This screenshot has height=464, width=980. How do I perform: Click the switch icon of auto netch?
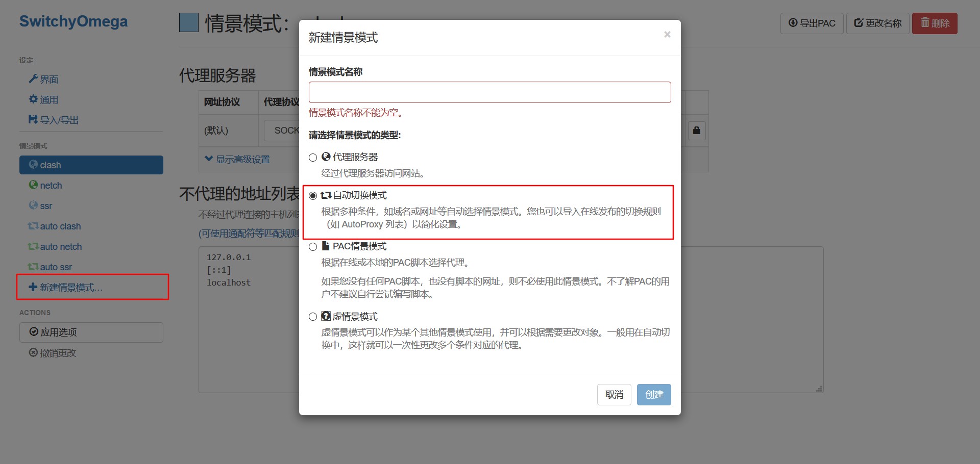coord(33,246)
